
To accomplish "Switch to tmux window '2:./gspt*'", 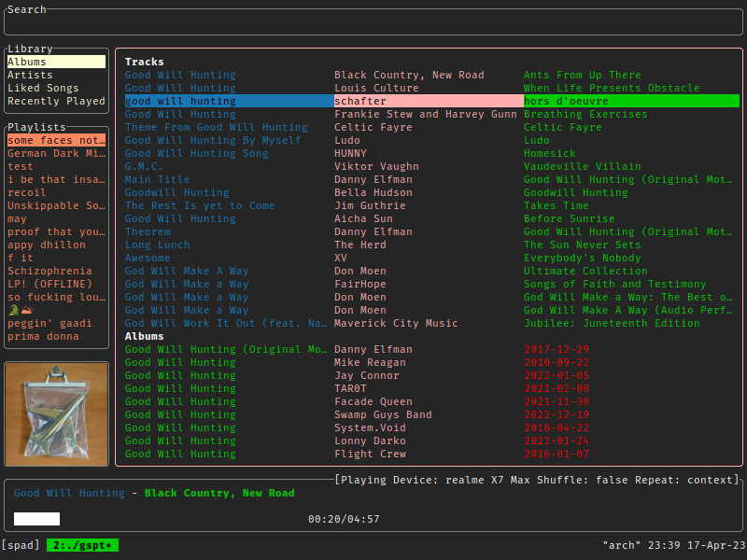I will coord(82,545).
